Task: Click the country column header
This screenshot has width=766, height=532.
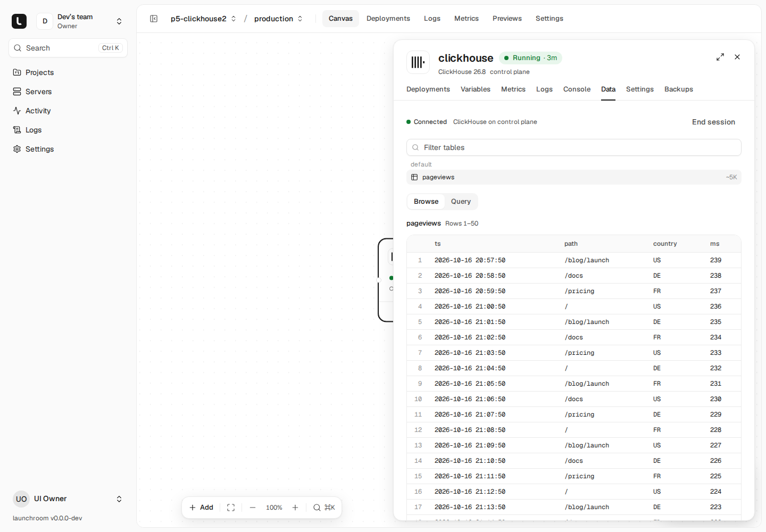Action: click(665, 244)
